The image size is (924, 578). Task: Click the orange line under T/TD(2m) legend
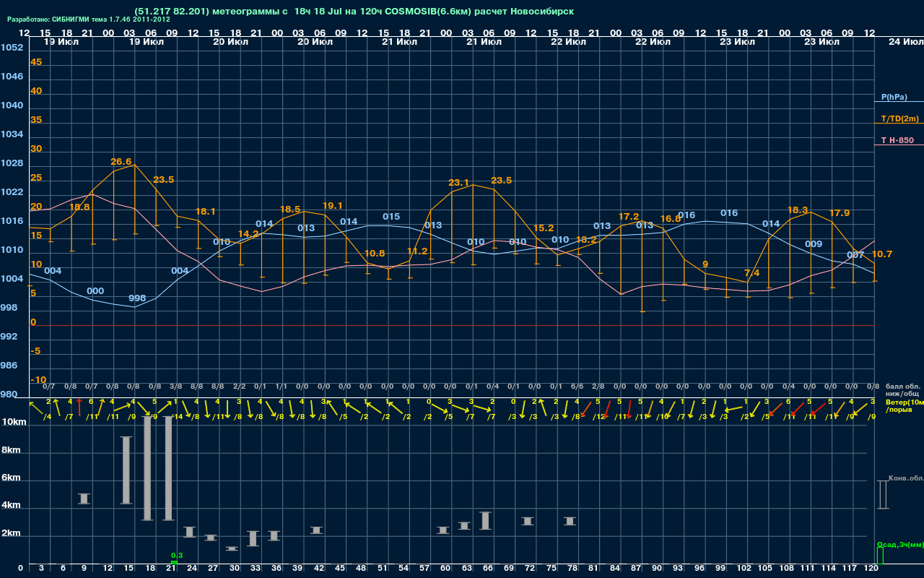899,124
